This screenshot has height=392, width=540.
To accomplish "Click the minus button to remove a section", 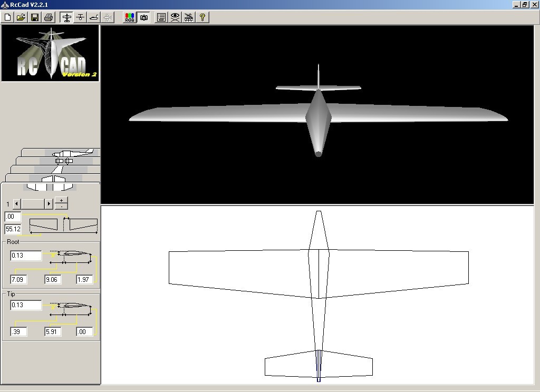I will (x=62, y=207).
